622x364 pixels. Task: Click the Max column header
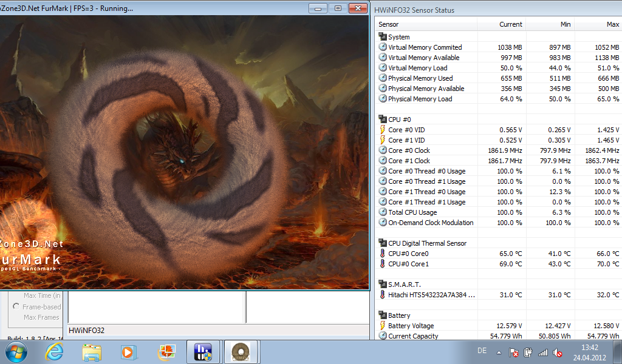coord(598,24)
